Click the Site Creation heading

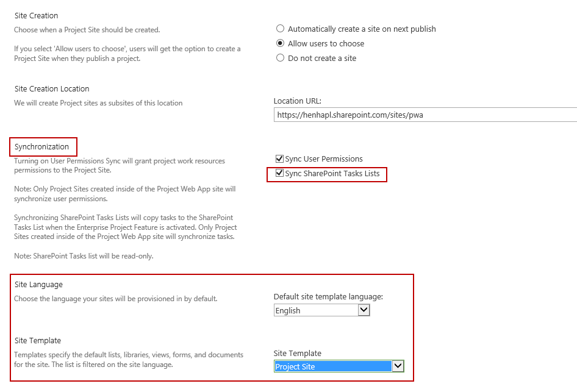(36, 15)
